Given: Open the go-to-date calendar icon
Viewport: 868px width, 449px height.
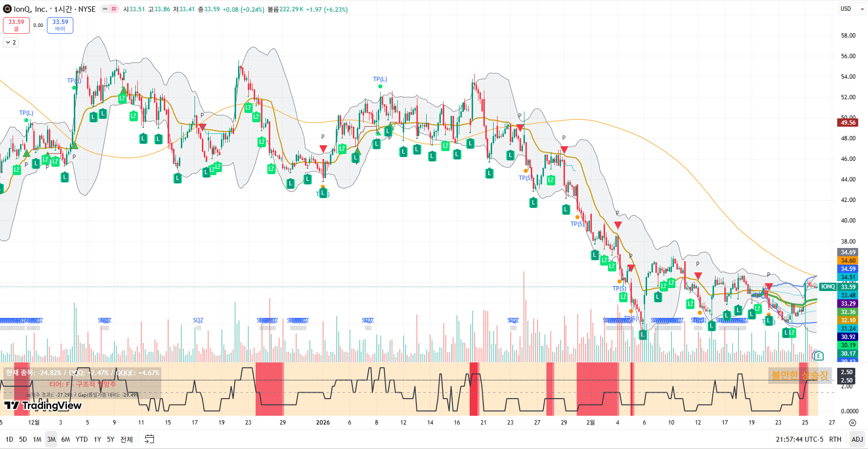Looking at the screenshot, I should pyautogui.click(x=150, y=439).
